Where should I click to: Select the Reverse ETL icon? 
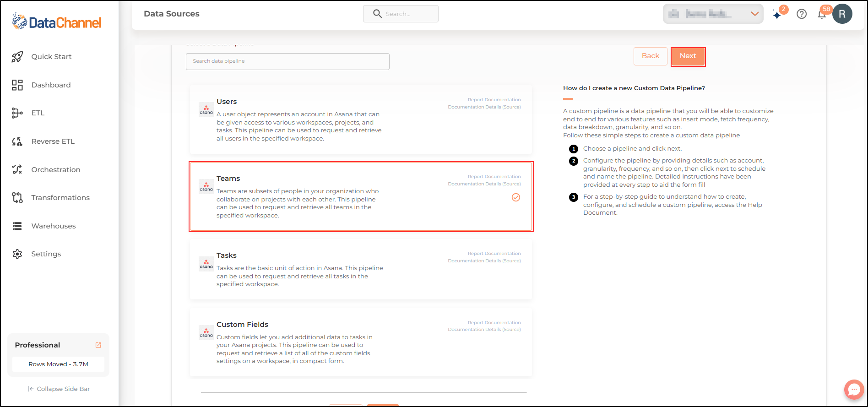[x=17, y=141]
